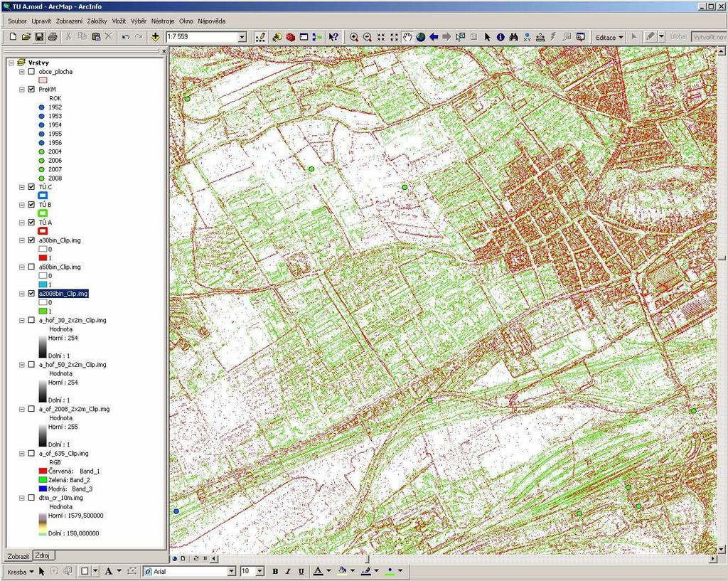The height and width of the screenshot is (581, 728).
Task: Toggle the obce_plocha layer checkbox
Action: [31, 72]
